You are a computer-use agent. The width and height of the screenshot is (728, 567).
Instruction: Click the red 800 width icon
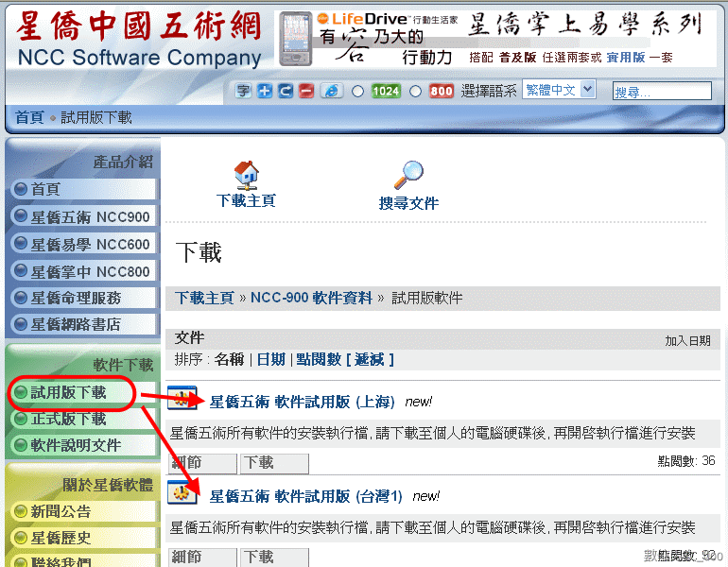point(442,91)
